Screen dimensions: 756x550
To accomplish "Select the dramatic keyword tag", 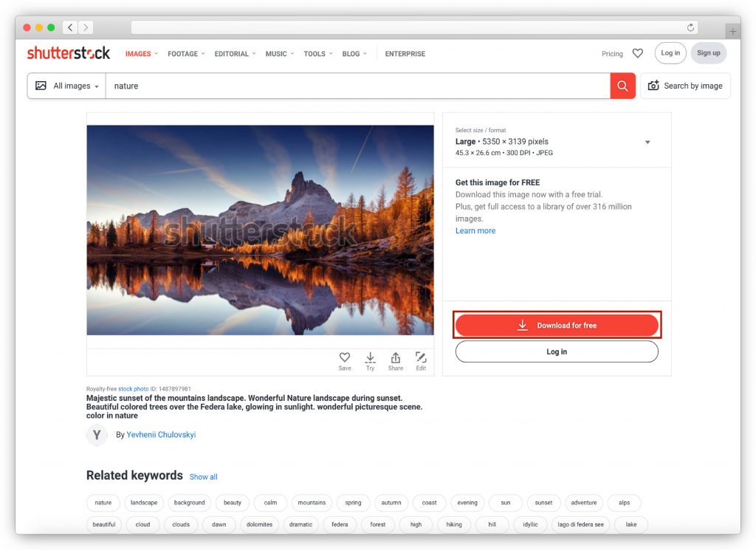I will (301, 524).
